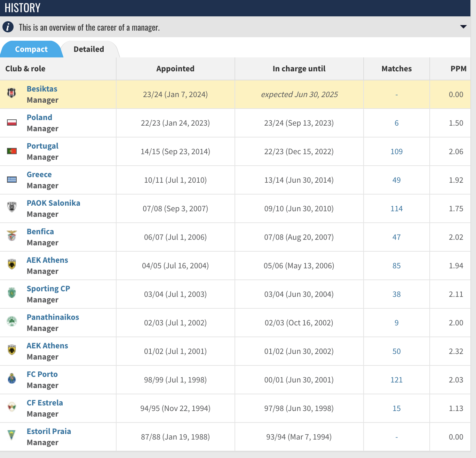Viewport: 476px width, 458px height.
Task: Select the Compact tab
Action: point(31,49)
